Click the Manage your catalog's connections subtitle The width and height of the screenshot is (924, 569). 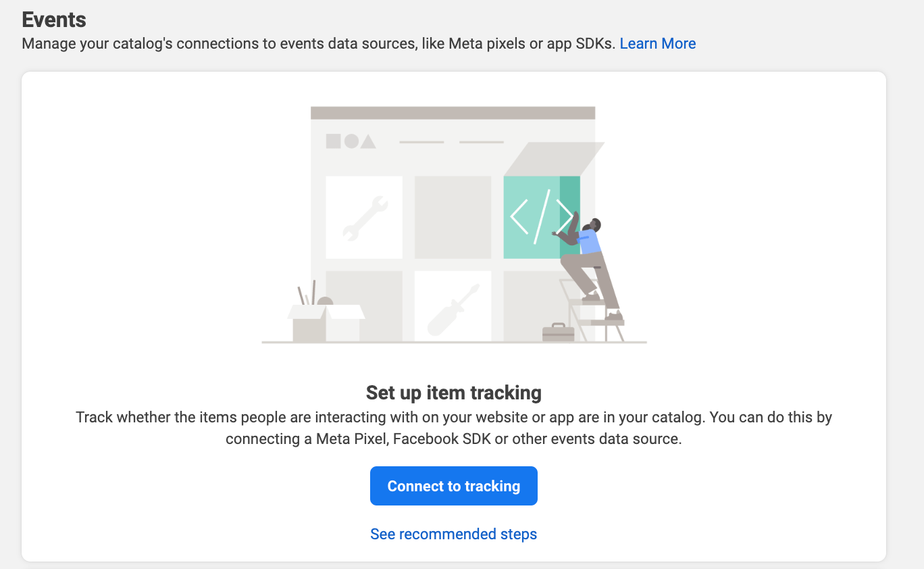click(318, 44)
